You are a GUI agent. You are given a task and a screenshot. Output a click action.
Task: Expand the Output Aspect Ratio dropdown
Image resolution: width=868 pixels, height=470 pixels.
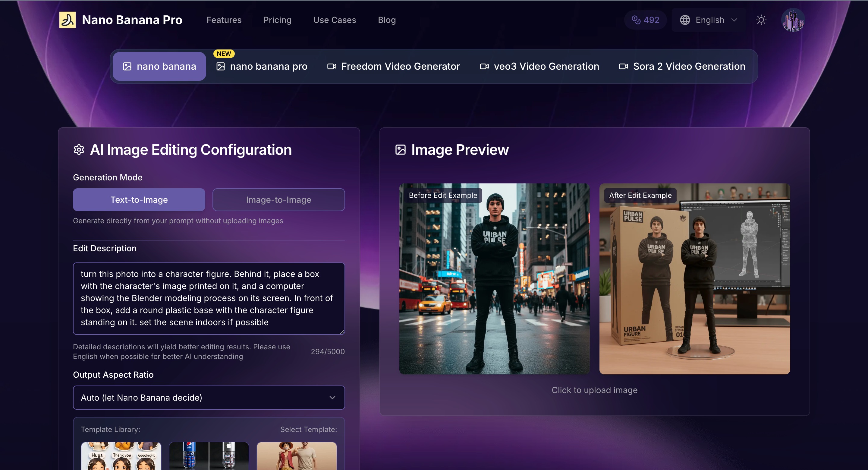[209, 398]
